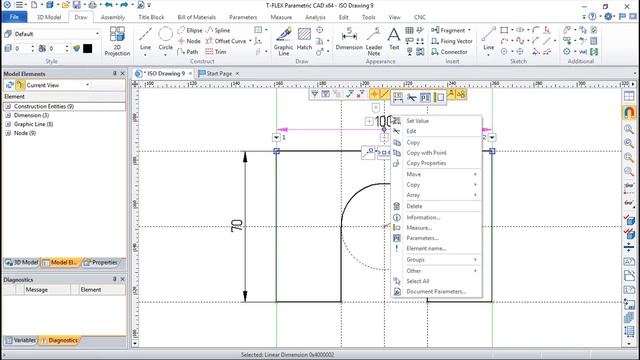The width and height of the screenshot is (640, 360).
Task: Select the Node tool
Action: pyautogui.click(x=189, y=41)
